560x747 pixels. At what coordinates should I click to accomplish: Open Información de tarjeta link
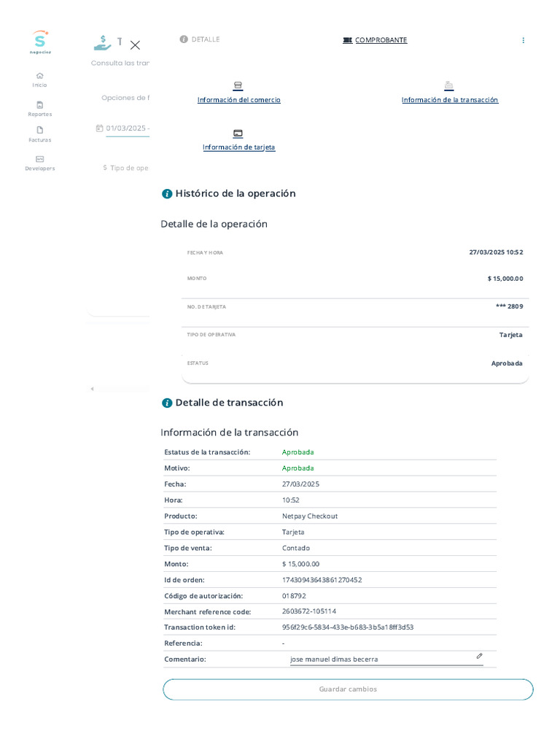pyautogui.click(x=239, y=147)
